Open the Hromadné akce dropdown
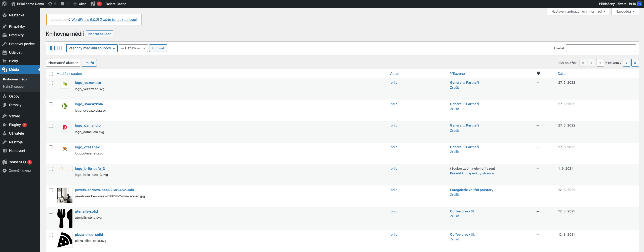The width and height of the screenshot is (644, 252). click(x=63, y=63)
